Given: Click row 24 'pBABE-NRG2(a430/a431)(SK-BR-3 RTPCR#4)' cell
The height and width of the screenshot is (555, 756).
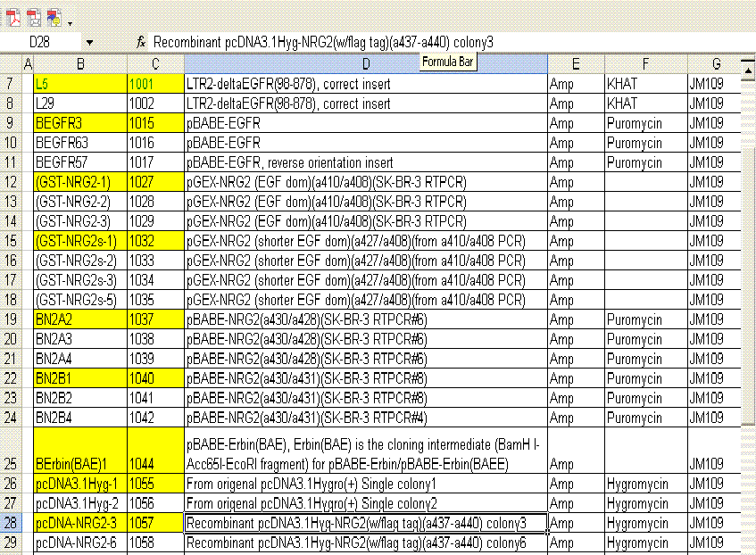Looking at the screenshot, I should click(366, 418).
